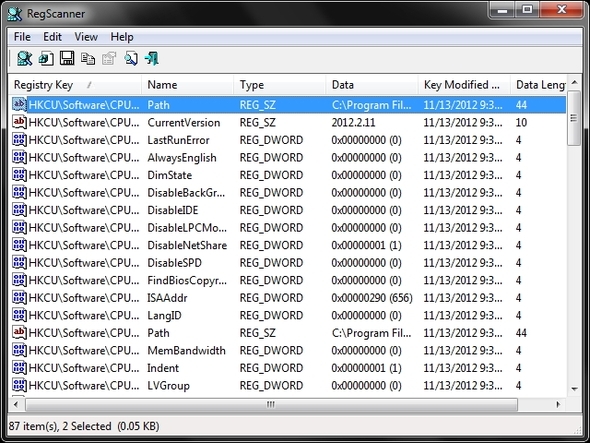Sort by Registry Key column header
The image size is (590, 443).
(75, 85)
